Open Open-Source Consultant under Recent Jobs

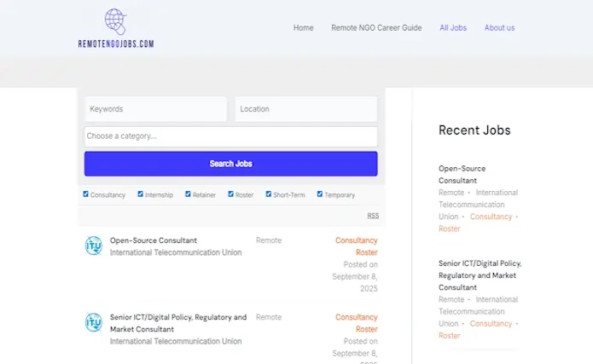tap(462, 175)
